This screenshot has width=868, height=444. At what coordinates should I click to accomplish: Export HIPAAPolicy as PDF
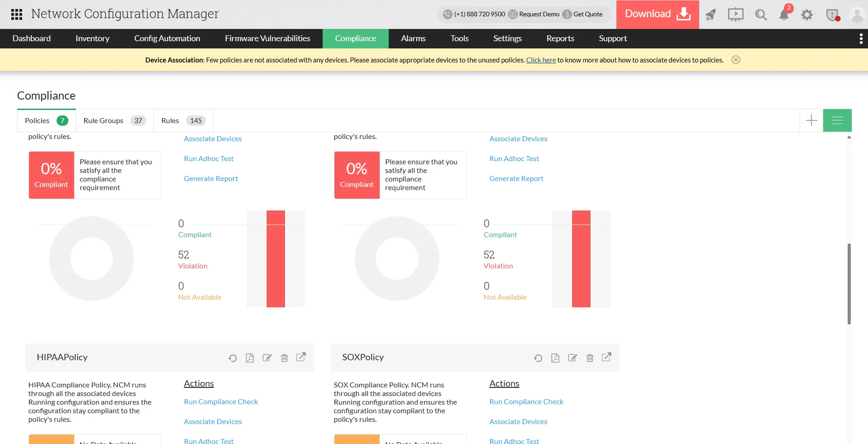coord(250,358)
